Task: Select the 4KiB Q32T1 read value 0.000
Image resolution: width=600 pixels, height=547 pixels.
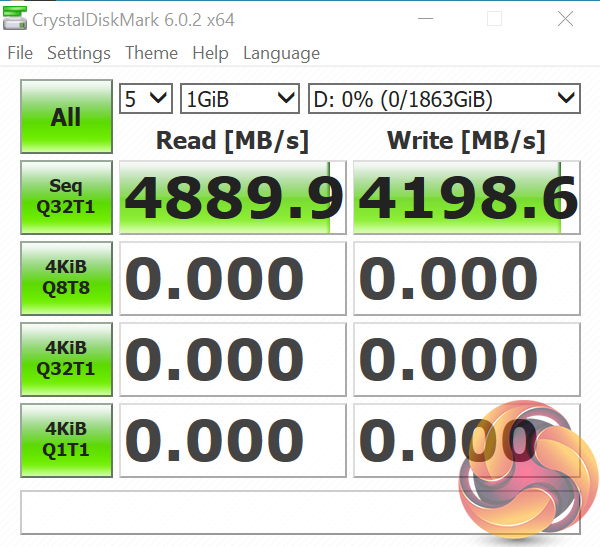Action: [x=233, y=360]
